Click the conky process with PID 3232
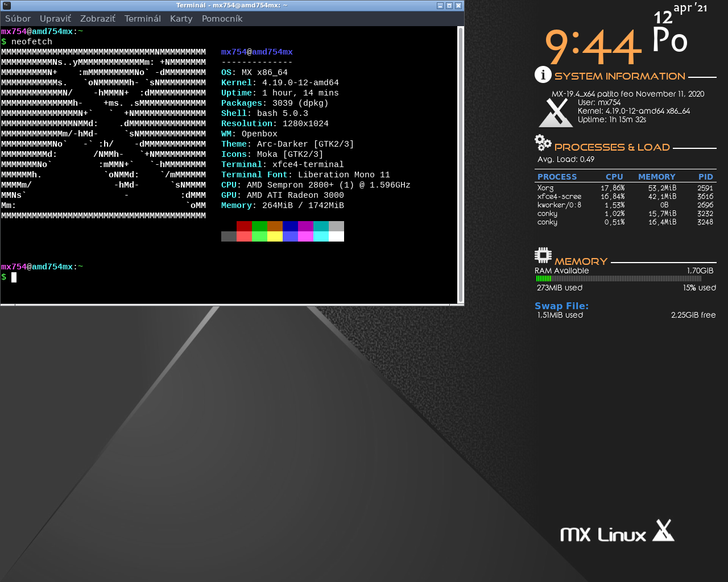 click(x=625, y=214)
